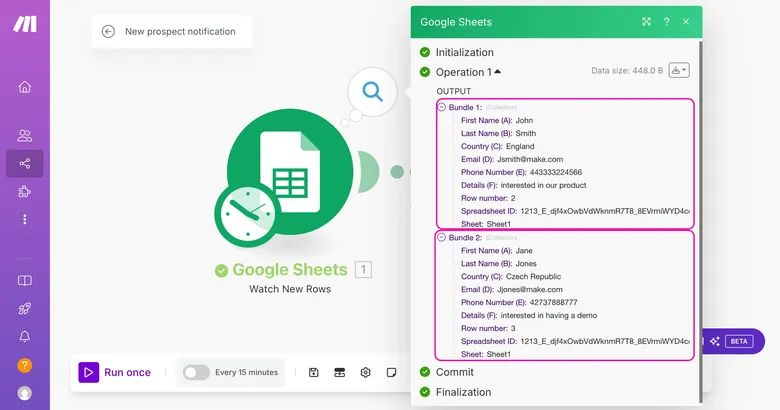Click the Country (C): Czech Republic row
Screen dimensions: 780x410
pyautogui.click(x=511, y=277)
